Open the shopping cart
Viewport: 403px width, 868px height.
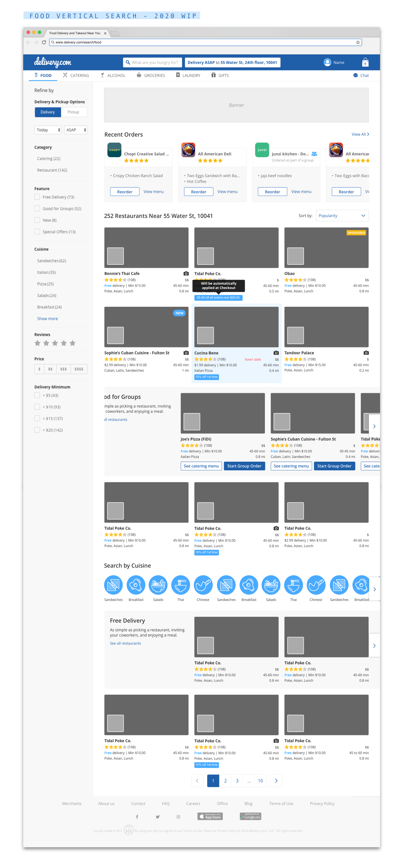[365, 62]
